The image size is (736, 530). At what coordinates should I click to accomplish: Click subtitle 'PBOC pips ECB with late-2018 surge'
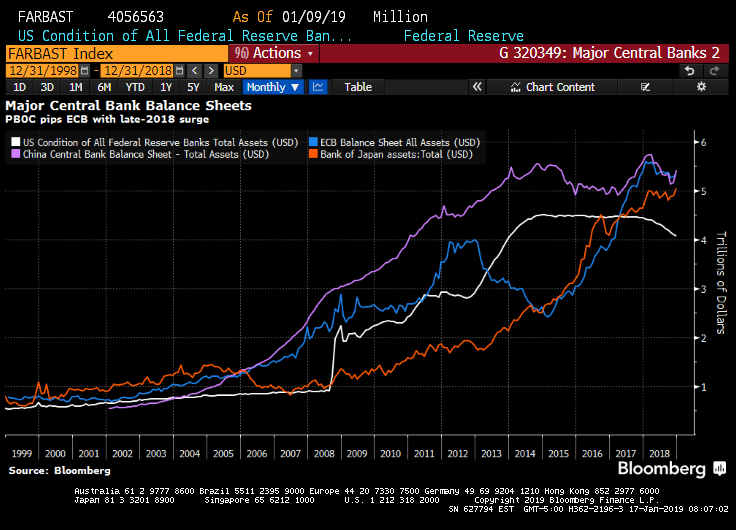click(107, 119)
